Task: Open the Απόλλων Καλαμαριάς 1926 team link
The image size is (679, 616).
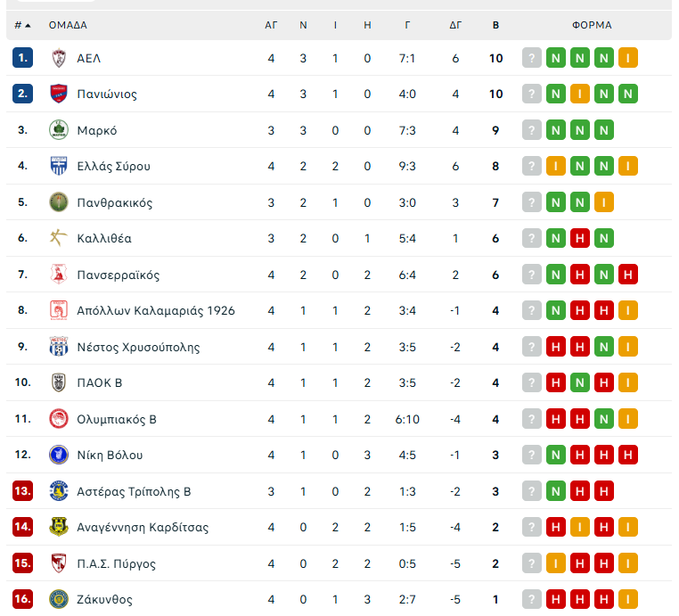Action: pos(156,310)
